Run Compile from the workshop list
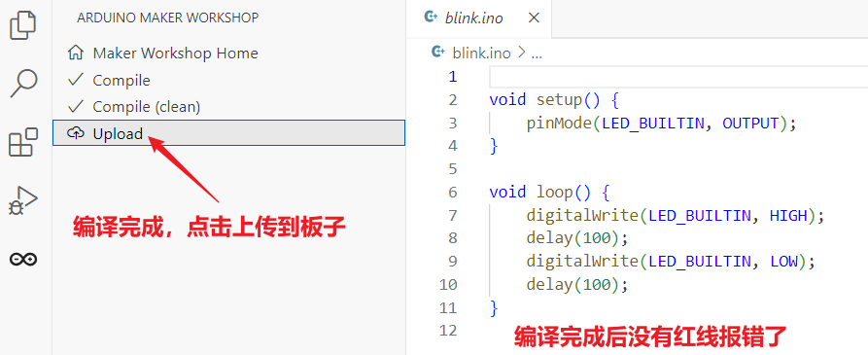 coord(229,81)
